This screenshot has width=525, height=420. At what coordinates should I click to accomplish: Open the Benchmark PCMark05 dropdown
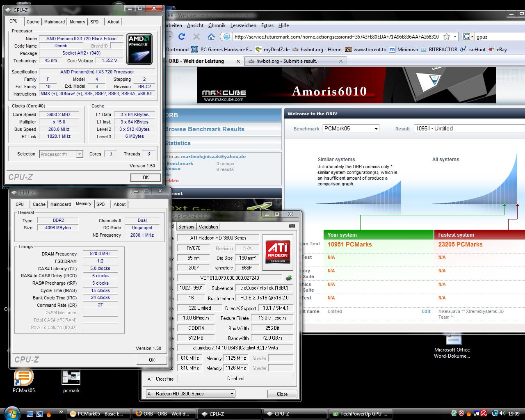pyautogui.click(x=351, y=128)
